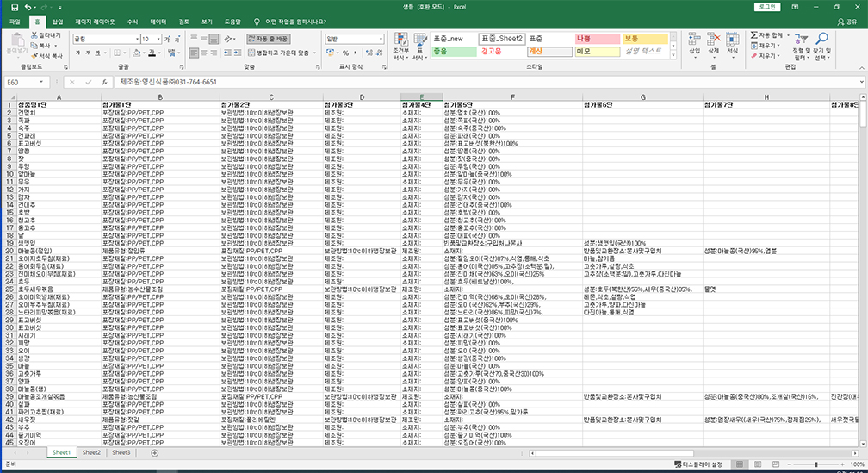Open the font size dropdown
The image size is (868, 473).
158,40
